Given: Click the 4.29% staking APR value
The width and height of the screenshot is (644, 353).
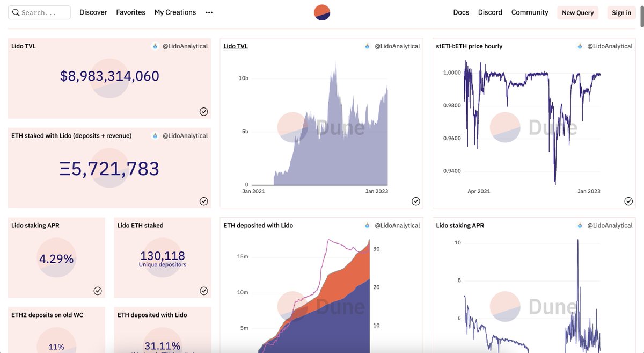Looking at the screenshot, I should [56, 259].
